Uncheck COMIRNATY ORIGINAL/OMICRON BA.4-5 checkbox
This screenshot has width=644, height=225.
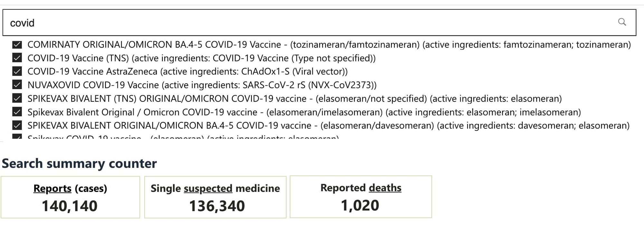[x=17, y=44]
